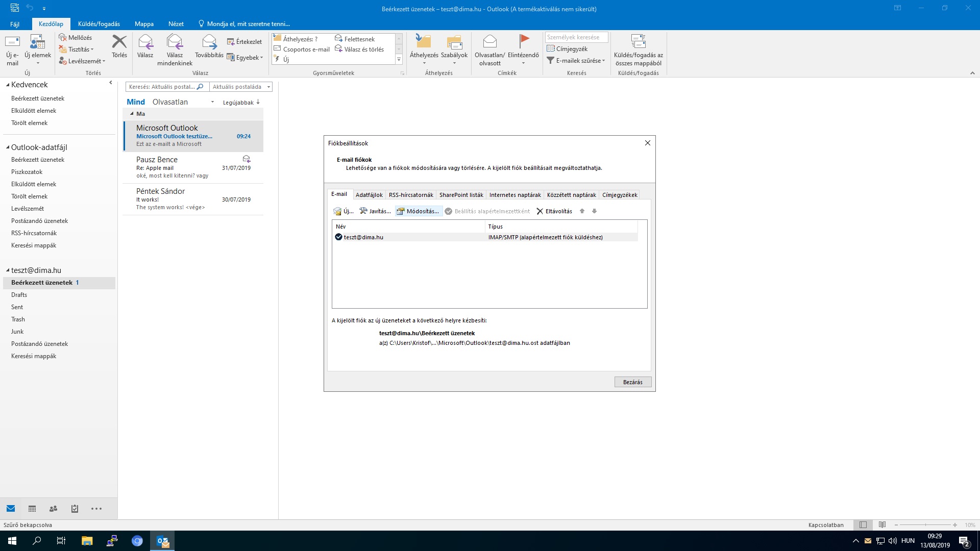Move account down with arrow icon
Screen dimensions: 980x551
pos(594,211)
